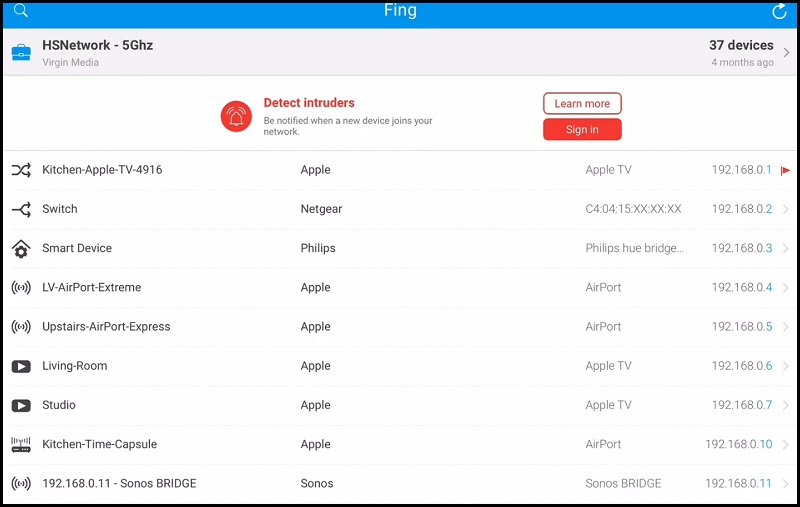Click the C4:04:15:XX:XX:XX MAC address
The width and height of the screenshot is (800, 507).
tap(633, 209)
